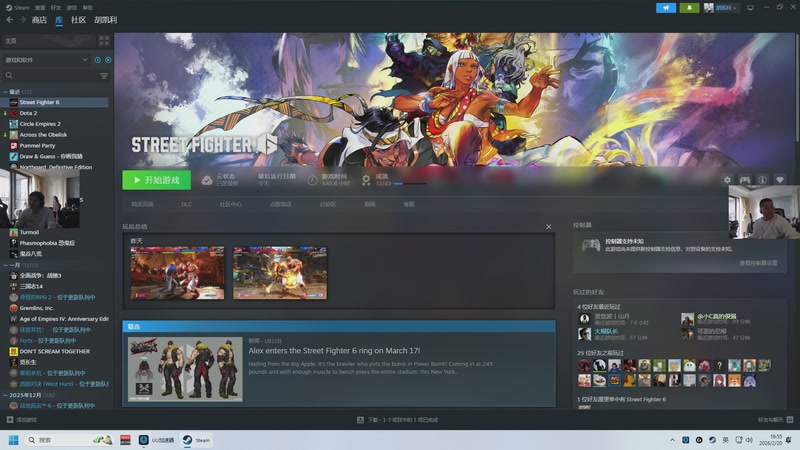Viewport: 800px width, 450px height.
Task: Go back with the left arrow
Action: [10, 20]
